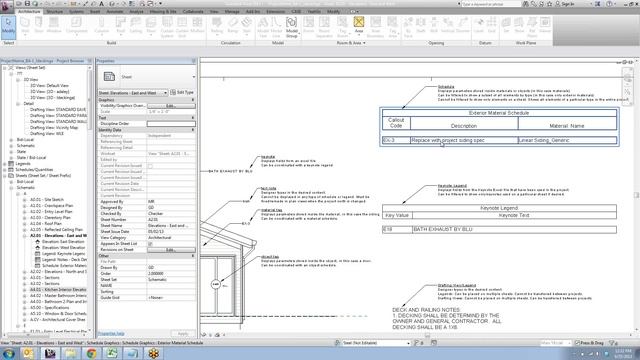Open the Structure ribbon tab
The height and width of the screenshot is (360, 640).
pos(55,11)
